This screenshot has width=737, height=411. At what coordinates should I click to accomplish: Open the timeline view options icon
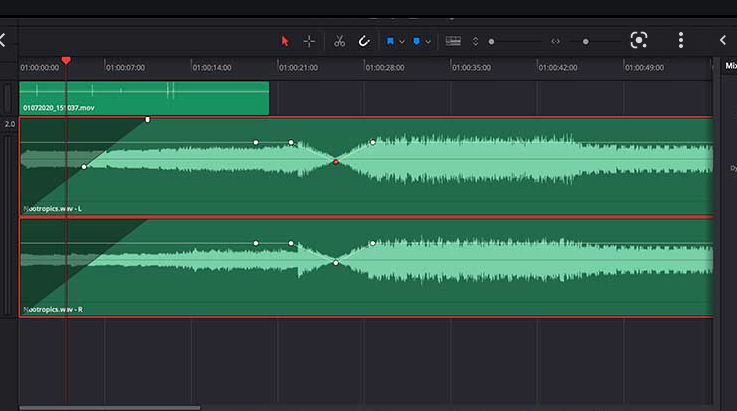[453, 41]
